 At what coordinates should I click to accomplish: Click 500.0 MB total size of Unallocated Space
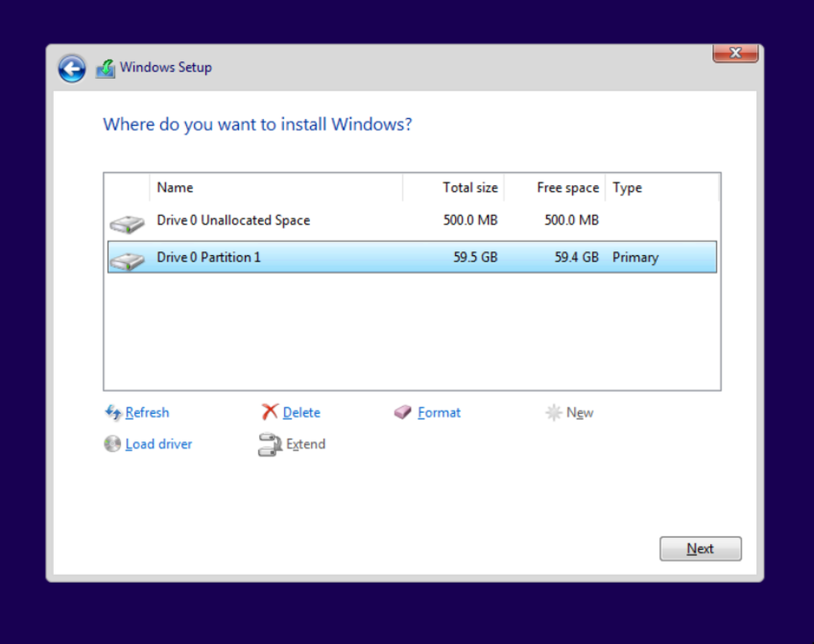click(470, 220)
